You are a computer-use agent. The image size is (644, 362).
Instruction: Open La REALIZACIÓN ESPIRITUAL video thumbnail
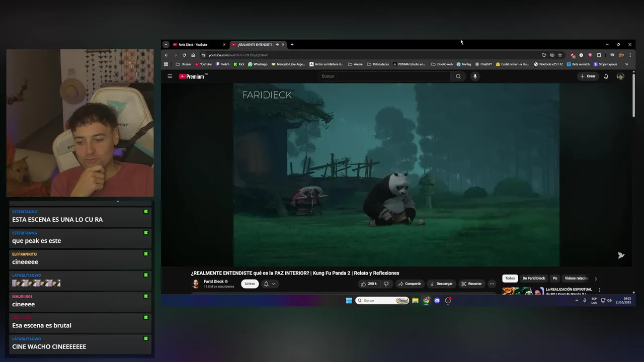523,291
